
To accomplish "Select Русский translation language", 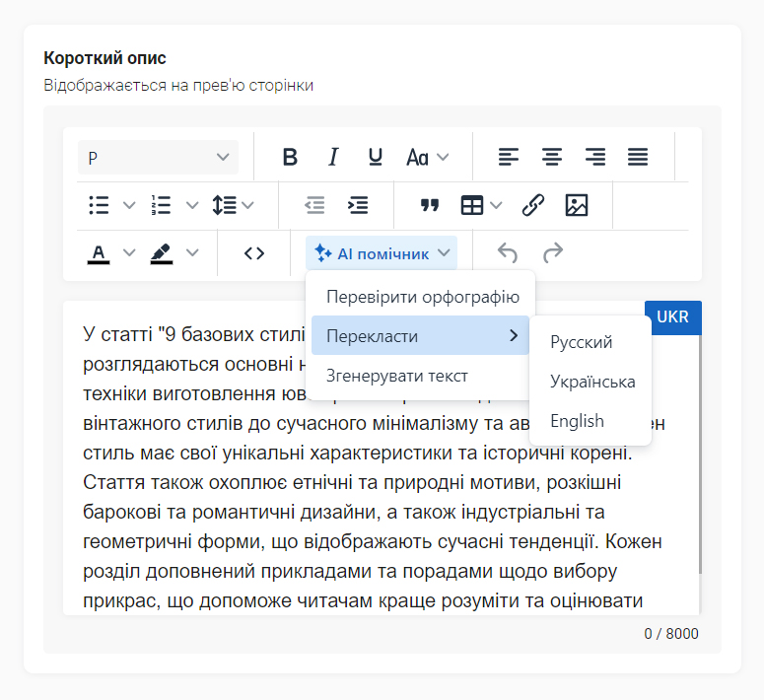I will point(590,342).
